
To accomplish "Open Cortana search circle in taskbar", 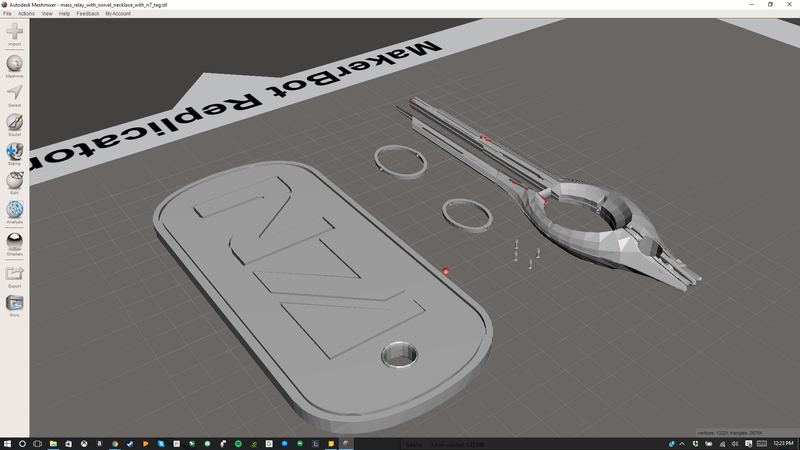I will (22, 443).
